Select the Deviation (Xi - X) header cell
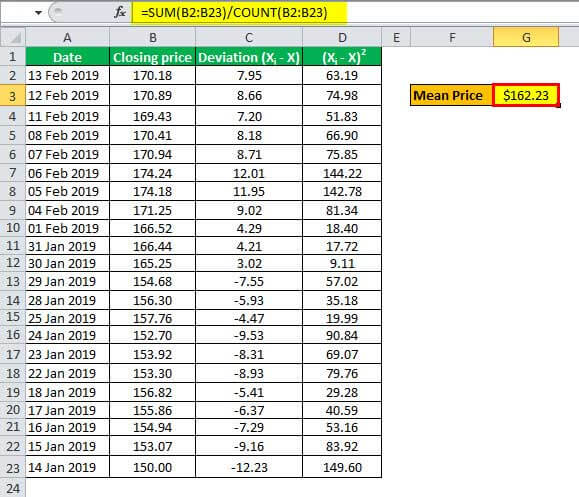Screen dimensions: 579x497 (249, 57)
